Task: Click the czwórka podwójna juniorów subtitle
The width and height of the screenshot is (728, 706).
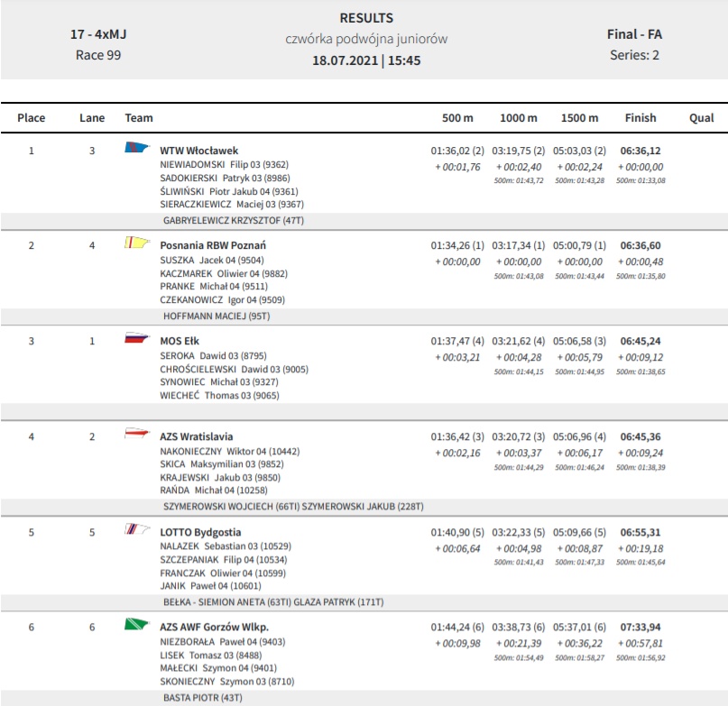Action: pyautogui.click(x=366, y=39)
